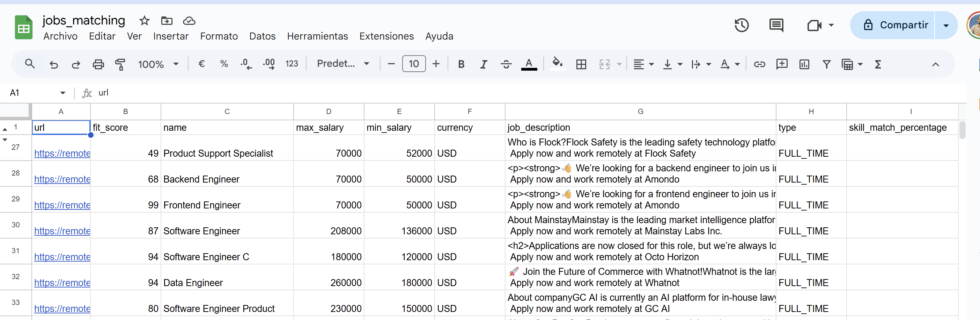980x320 pixels.
Task: Open the Extensiones menu
Action: [x=386, y=36]
